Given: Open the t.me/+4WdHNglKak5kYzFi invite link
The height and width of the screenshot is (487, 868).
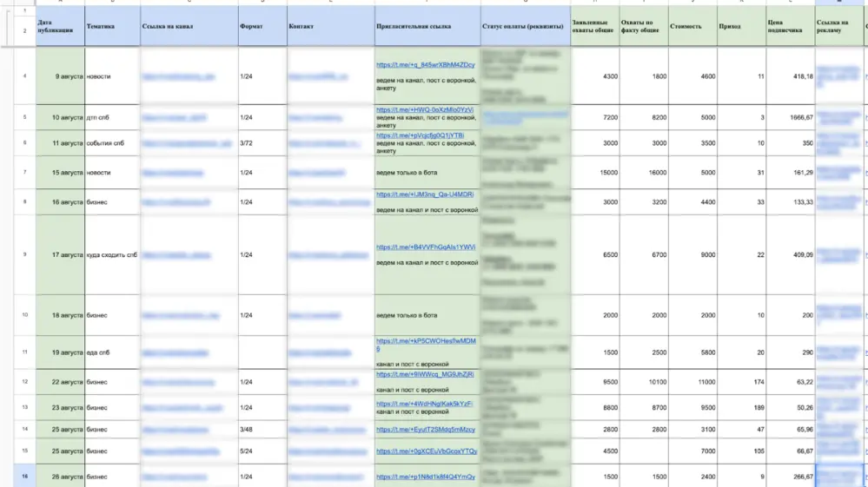Looking at the screenshot, I should coord(424,404).
